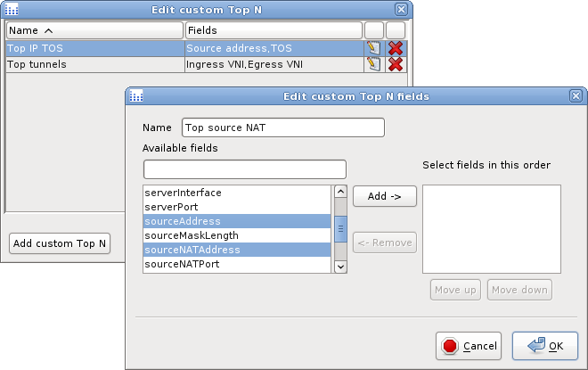Focus the available fields filter box
Screen dimensions: 588x370
(244, 169)
